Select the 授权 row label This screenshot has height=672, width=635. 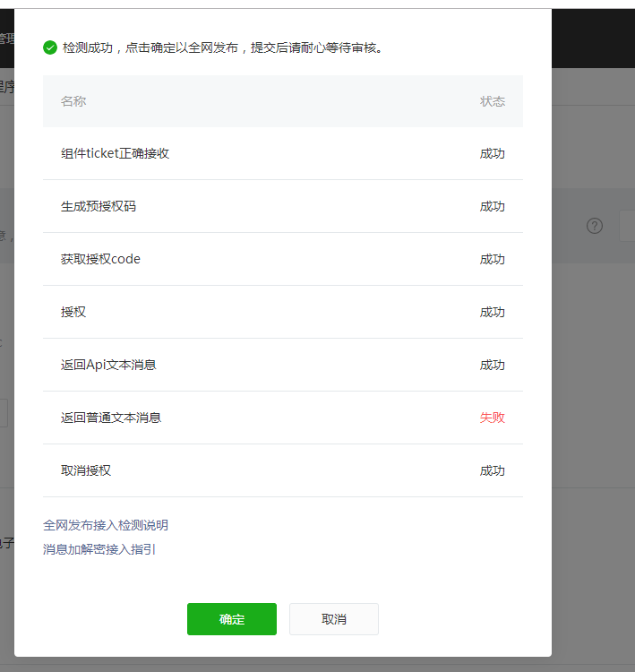73,312
